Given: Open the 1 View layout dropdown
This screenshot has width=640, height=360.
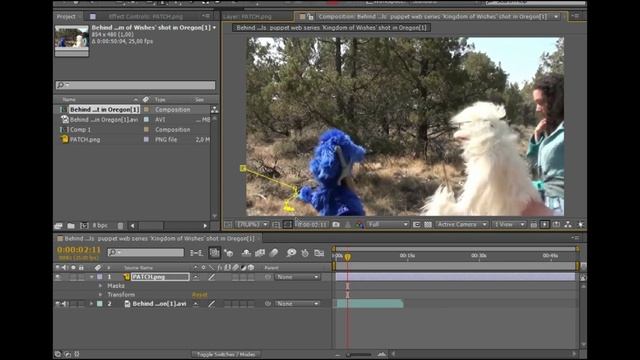Looking at the screenshot, I should tap(509, 224).
